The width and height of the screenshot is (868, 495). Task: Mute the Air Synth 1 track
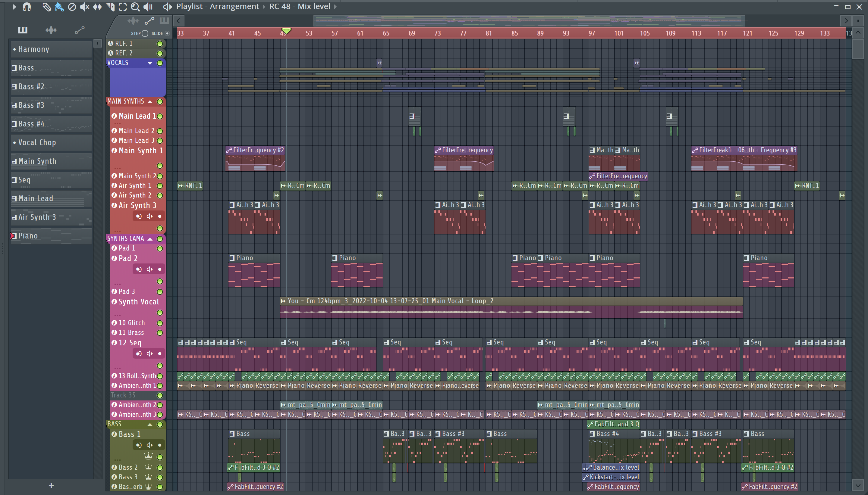[159, 186]
